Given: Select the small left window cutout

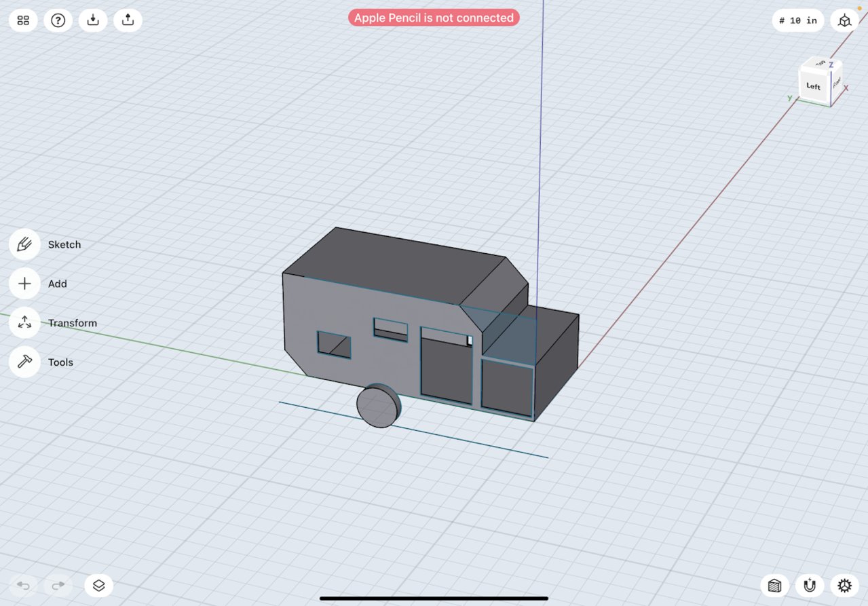Looking at the screenshot, I should pyautogui.click(x=334, y=345).
